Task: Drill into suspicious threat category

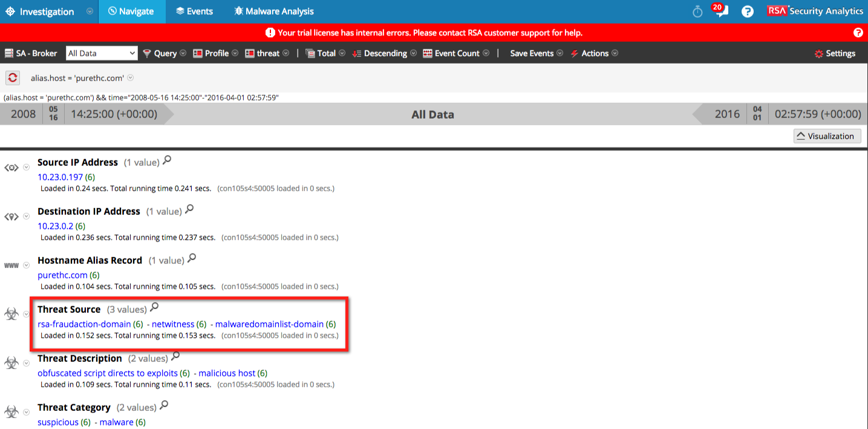Action: [x=58, y=422]
